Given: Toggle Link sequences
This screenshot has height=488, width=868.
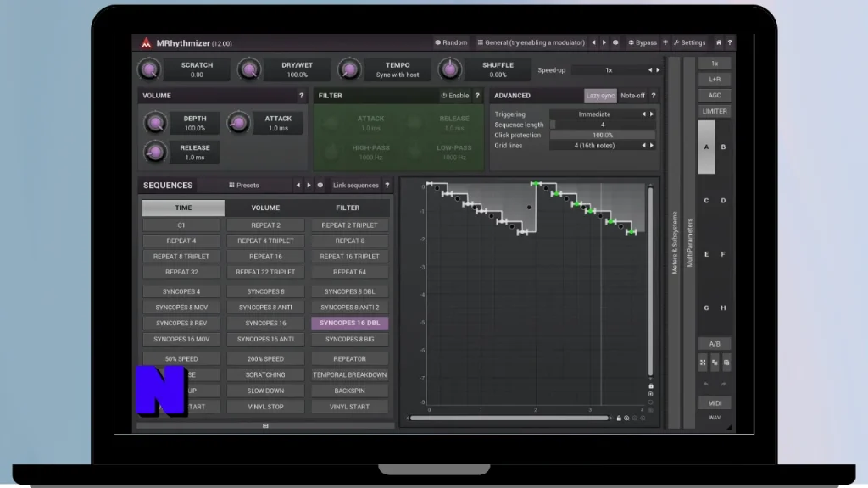Looking at the screenshot, I should click(x=355, y=186).
